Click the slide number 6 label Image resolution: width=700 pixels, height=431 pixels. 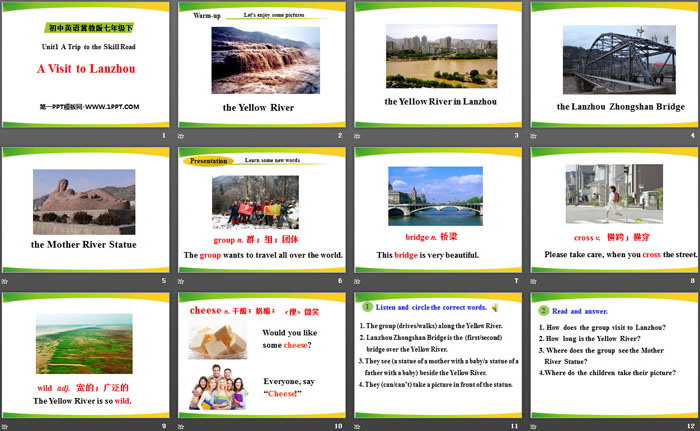click(340, 280)
